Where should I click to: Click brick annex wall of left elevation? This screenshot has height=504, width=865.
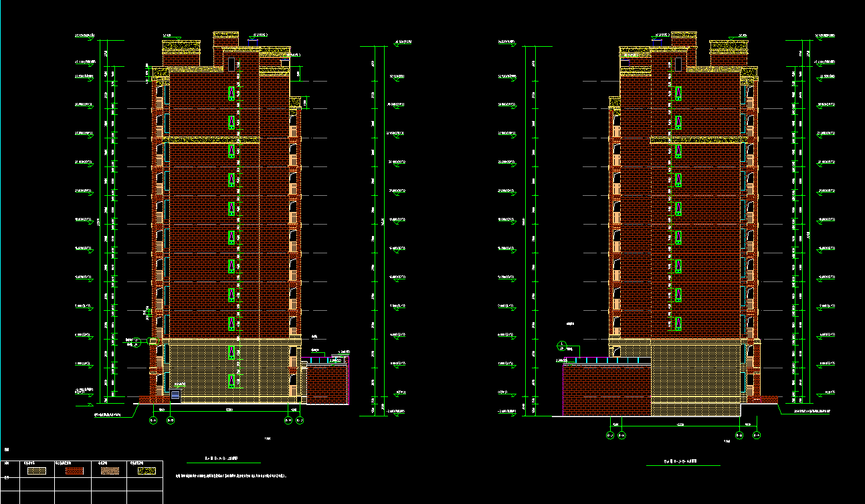[x=327, y=384]
